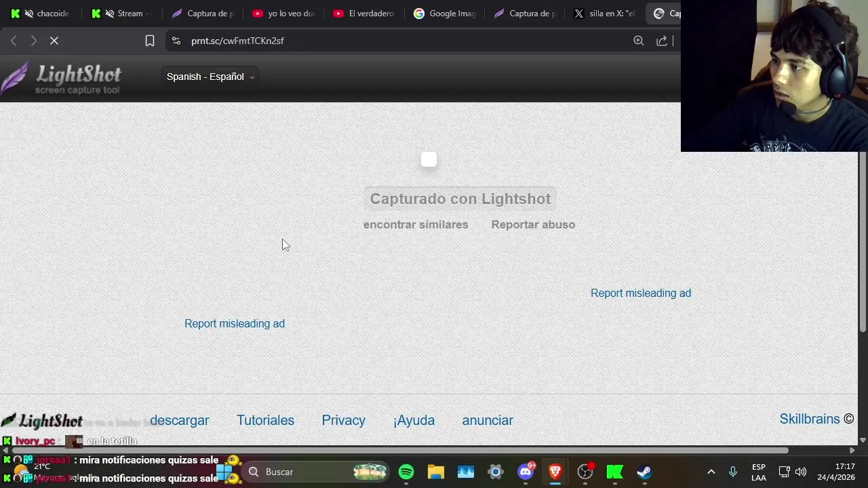868x488 pixels.
Task: Click the ESP LAA keyboard language indicator
Action: pyautogui.click(x=759, y=472)
